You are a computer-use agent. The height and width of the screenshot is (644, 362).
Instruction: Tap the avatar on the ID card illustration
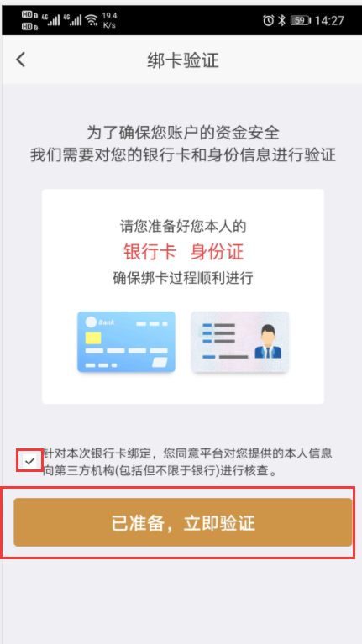click(x=268, y=341)
